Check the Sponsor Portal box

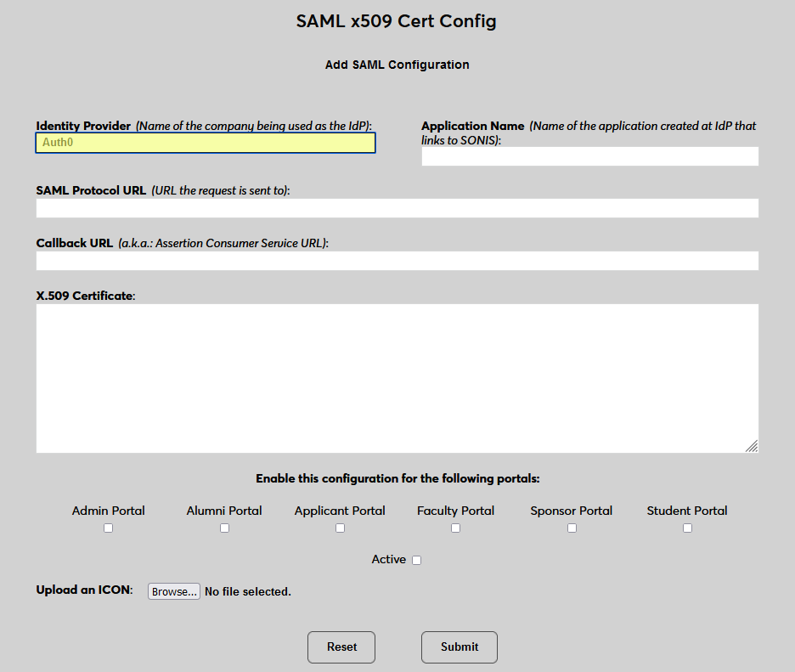(x=572, y=528)
